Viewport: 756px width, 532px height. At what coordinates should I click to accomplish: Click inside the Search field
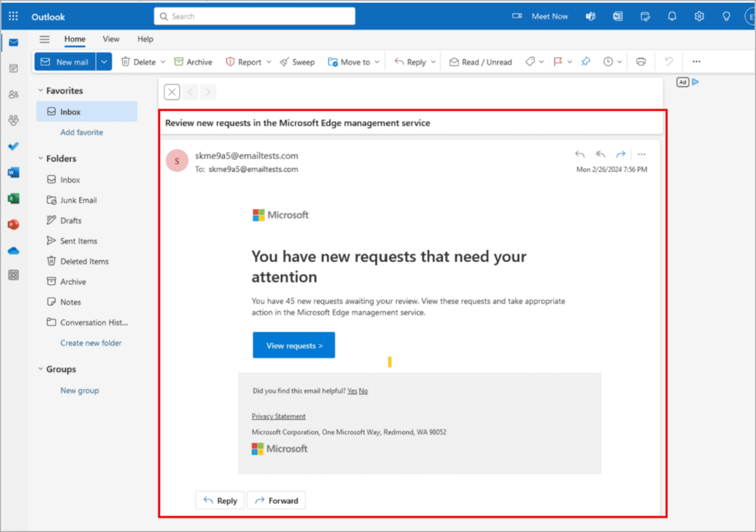(x=254, y=16)
